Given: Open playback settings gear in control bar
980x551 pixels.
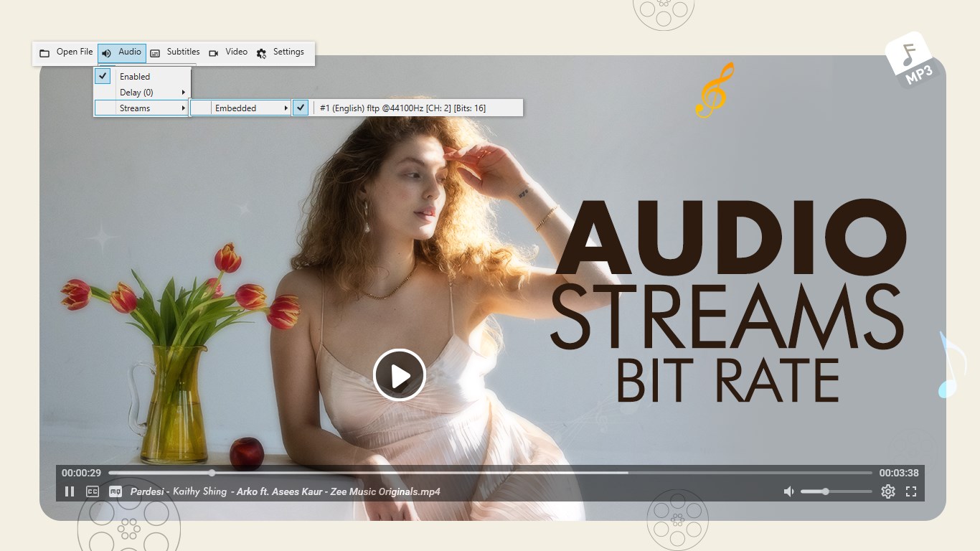Looking at the screenshot, I should click(x=887, y=491).
